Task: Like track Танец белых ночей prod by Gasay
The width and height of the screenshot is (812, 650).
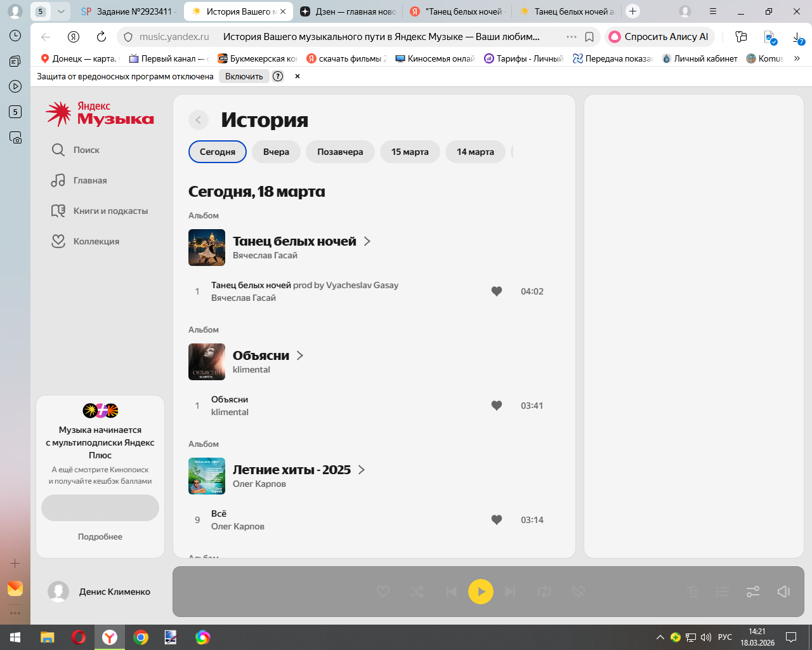Action: pos(497,291)
